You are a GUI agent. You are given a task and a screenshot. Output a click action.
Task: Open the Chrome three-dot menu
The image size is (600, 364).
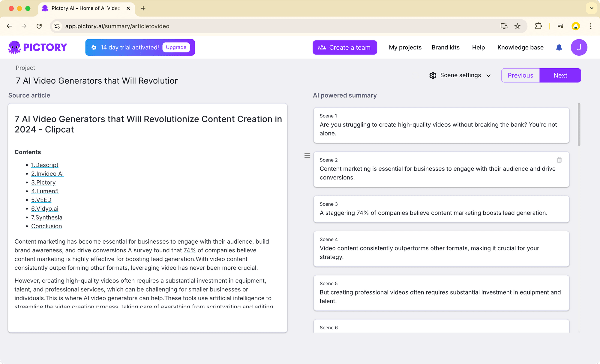(591, 26)
